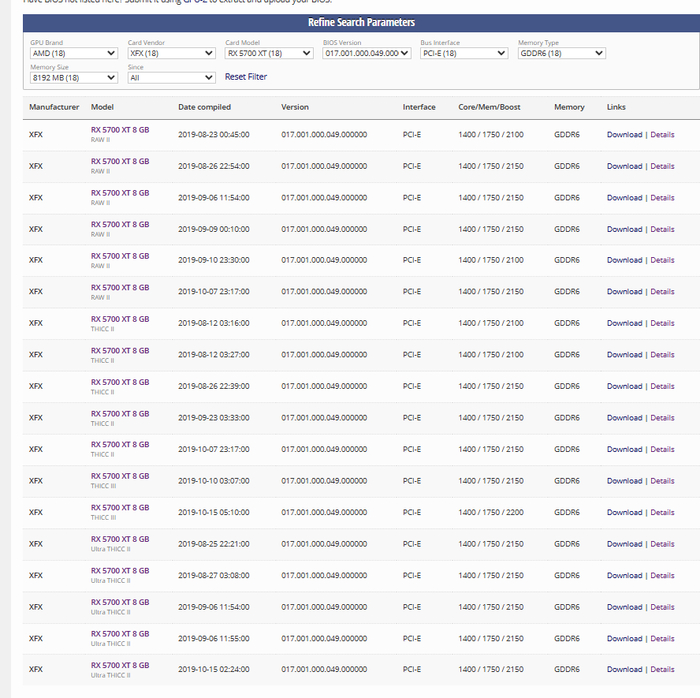Open the Card Vendor dropdown showing XFX
Image resolution: width=700 pixels, height=698 pixels.
point(171,53)
